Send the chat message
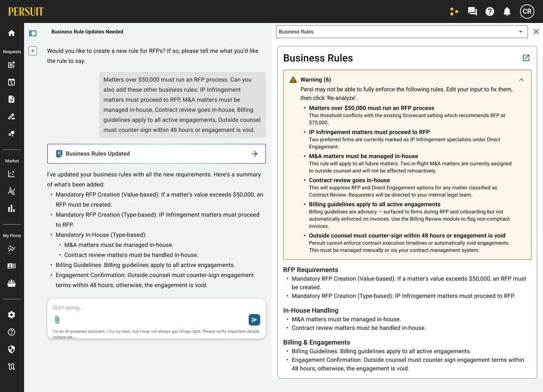This screenshot has width=543, height=392. [254, 320]
